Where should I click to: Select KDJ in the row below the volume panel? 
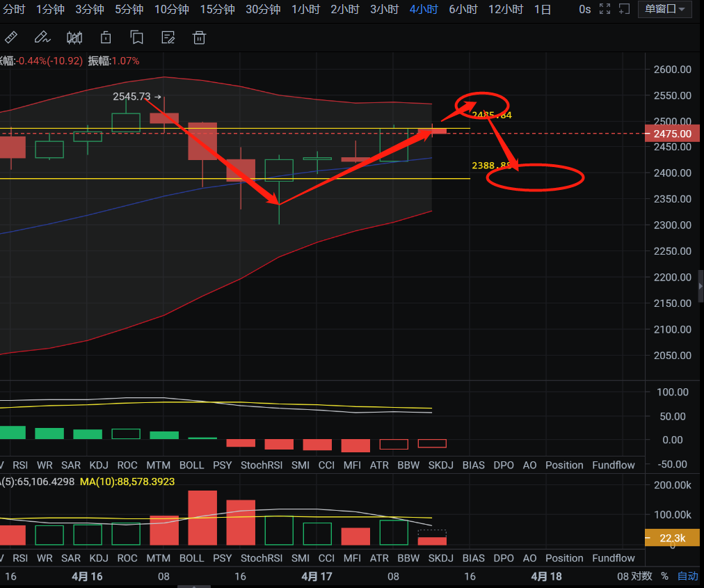99,558
